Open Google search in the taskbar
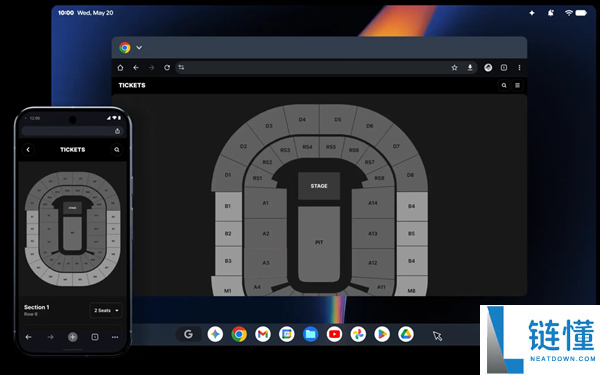Viewport: 600px width, 375px height. coord(188,334)
